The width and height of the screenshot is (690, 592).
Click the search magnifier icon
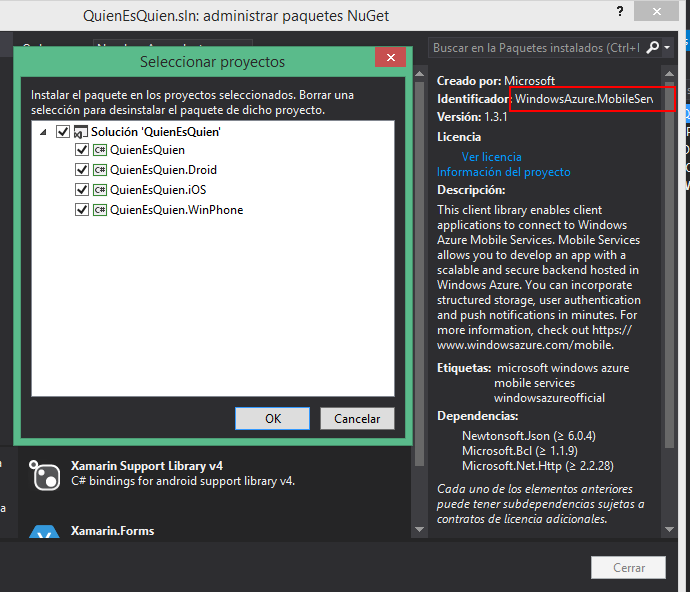click(x=652, y=47)
